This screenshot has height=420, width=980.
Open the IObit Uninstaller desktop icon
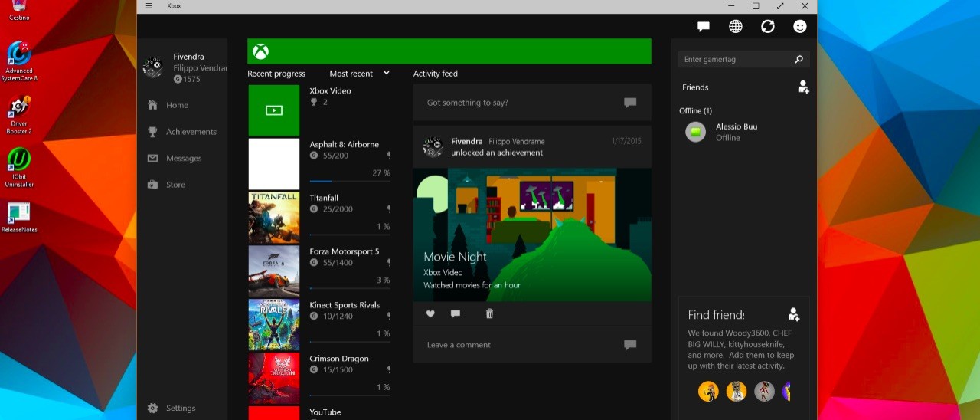coord(19,168)
